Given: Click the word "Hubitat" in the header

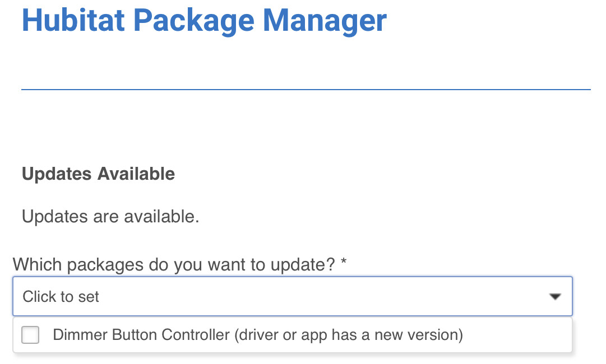Looking at the screenshot, I should (73, 20).
